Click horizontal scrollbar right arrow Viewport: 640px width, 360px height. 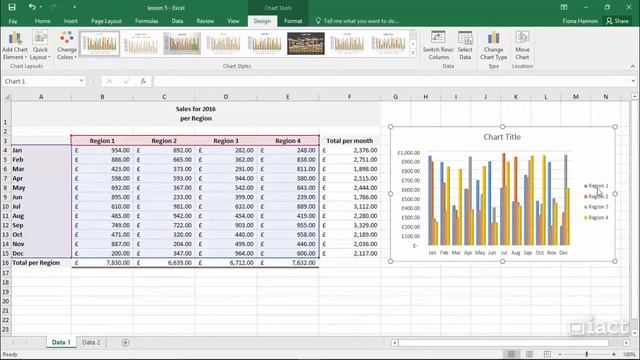click(627, 343)
